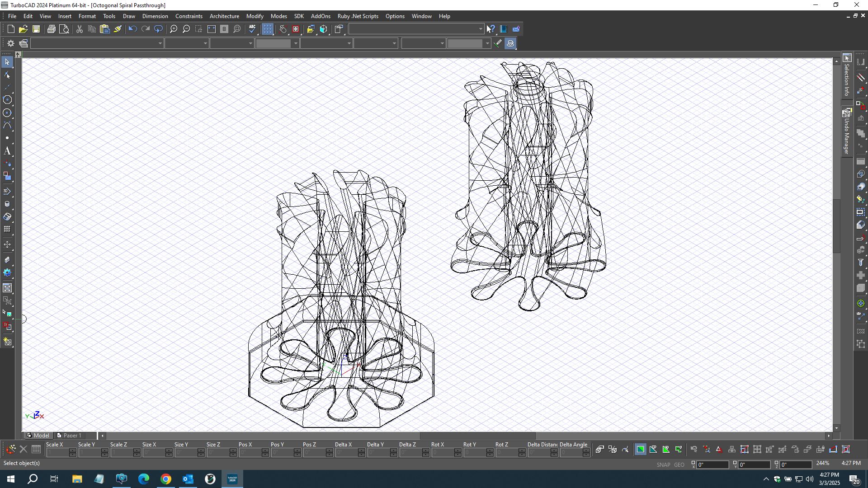Click the Pos X input field

coord(252,453)
